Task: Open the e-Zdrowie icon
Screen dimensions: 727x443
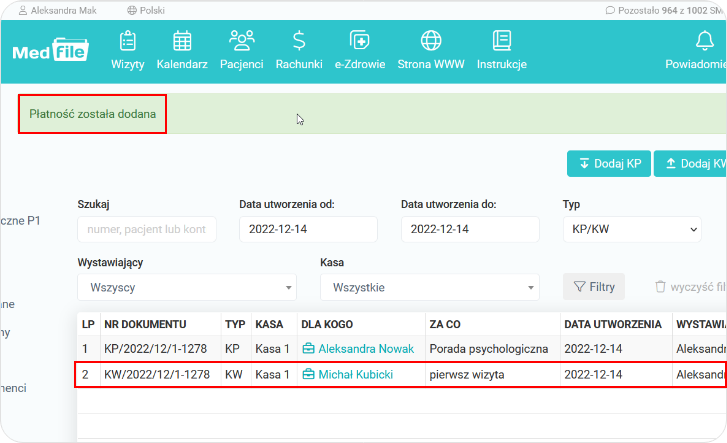Action: 359,41
